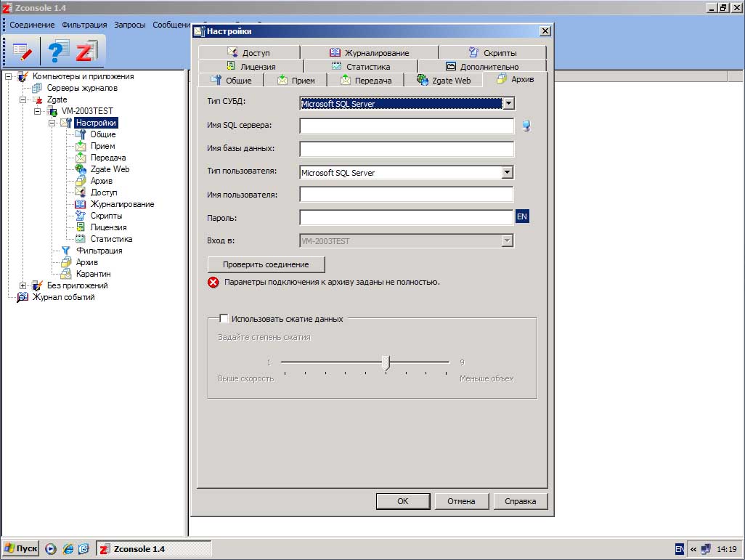Switch to the Передача tab

click(366, 81)
